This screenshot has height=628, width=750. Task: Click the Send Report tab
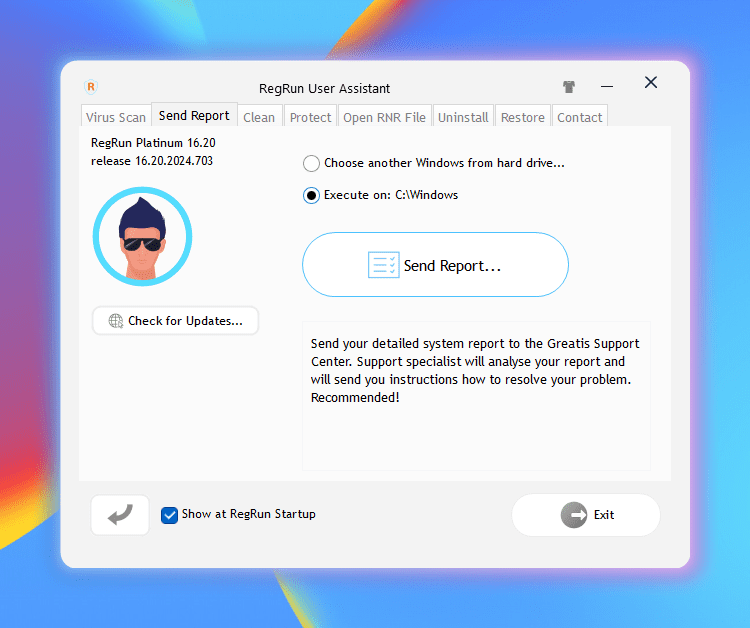(x=194, y=116)
